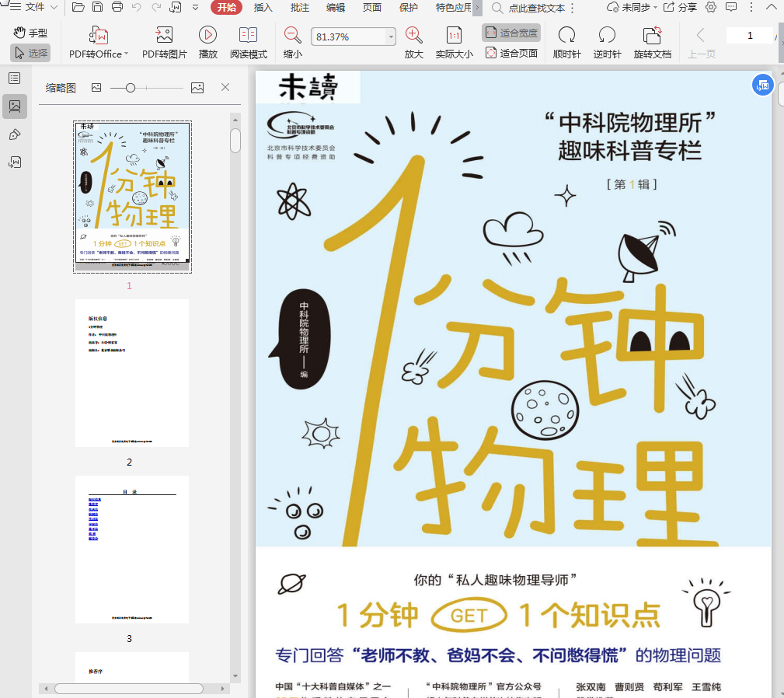Close the 缩略图 thumbnail panel
Screen dimensions: 784x698
pyautogui.click(x=225, y=88)
